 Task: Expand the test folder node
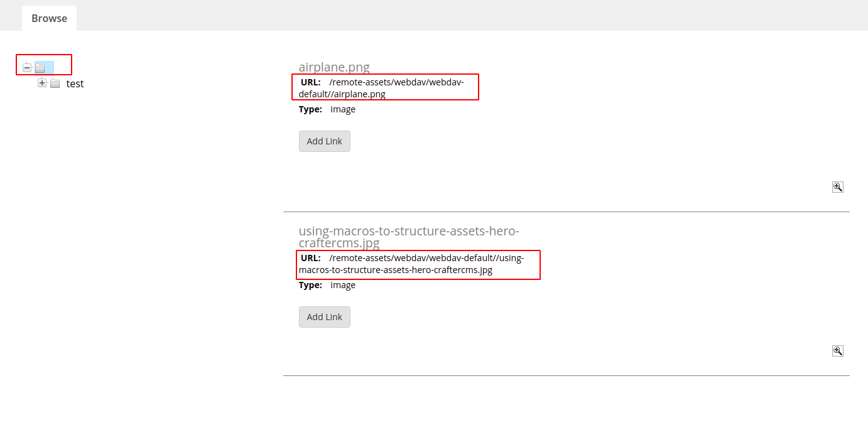pos(42,82)
